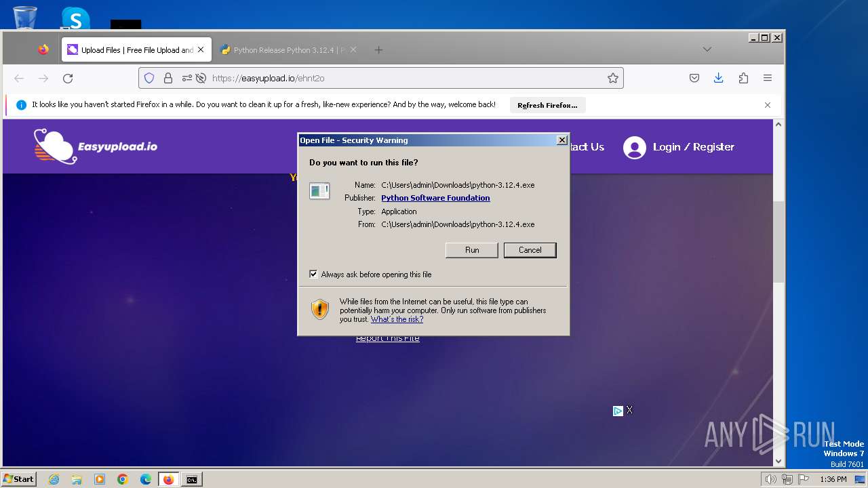Open Firefox View pinned icon
This screenshot has height=488, width=868.
click(43, 49)
